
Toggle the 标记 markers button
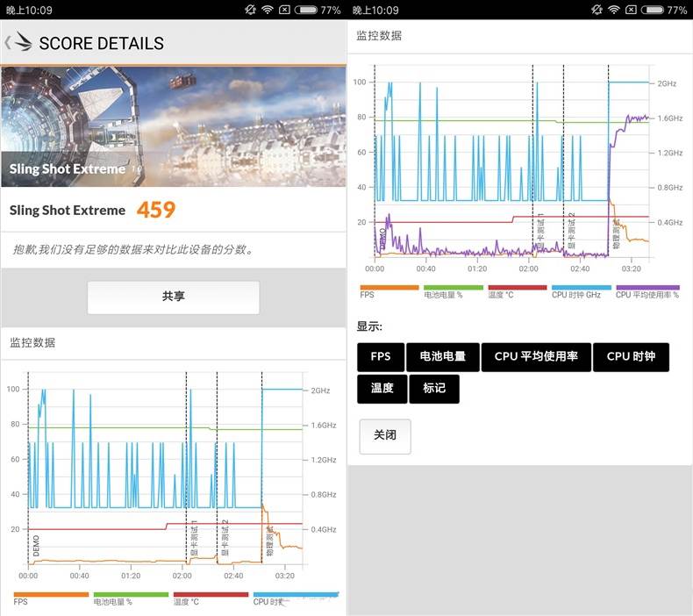434,389
